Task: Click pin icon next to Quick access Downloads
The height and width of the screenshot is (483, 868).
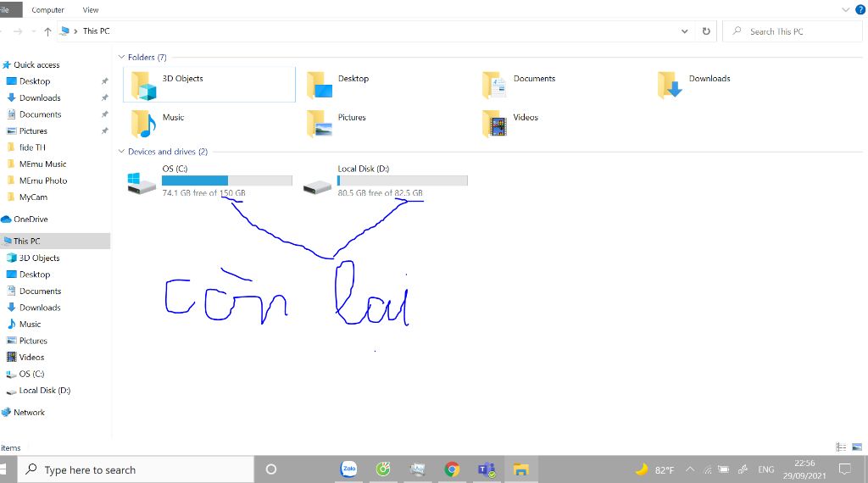Action: pyautogui.click(x=104, y=98)
